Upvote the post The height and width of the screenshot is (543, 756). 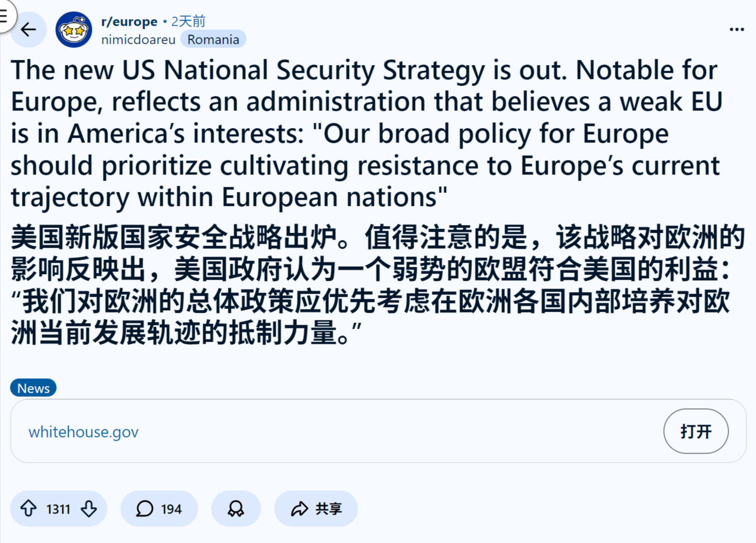coord(29,509)
